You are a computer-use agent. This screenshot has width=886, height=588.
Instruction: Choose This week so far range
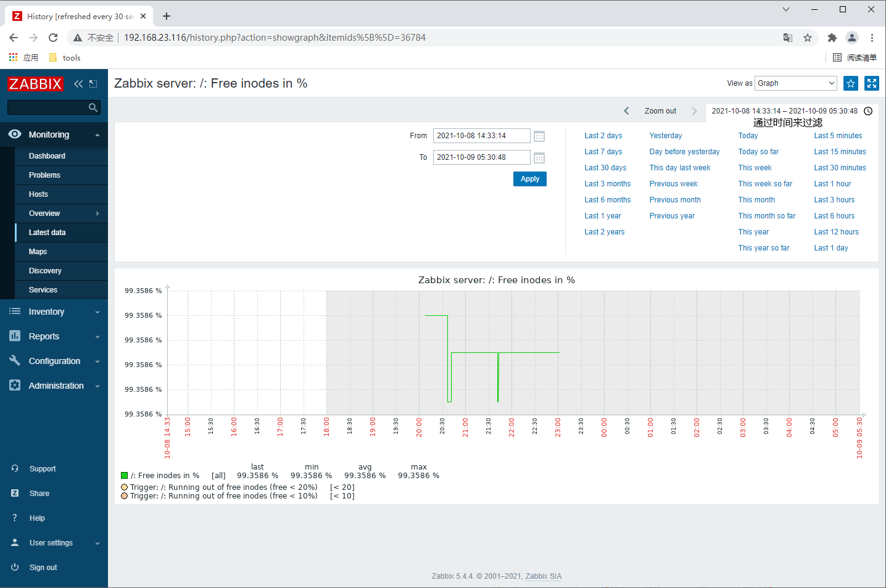(765, 184)
